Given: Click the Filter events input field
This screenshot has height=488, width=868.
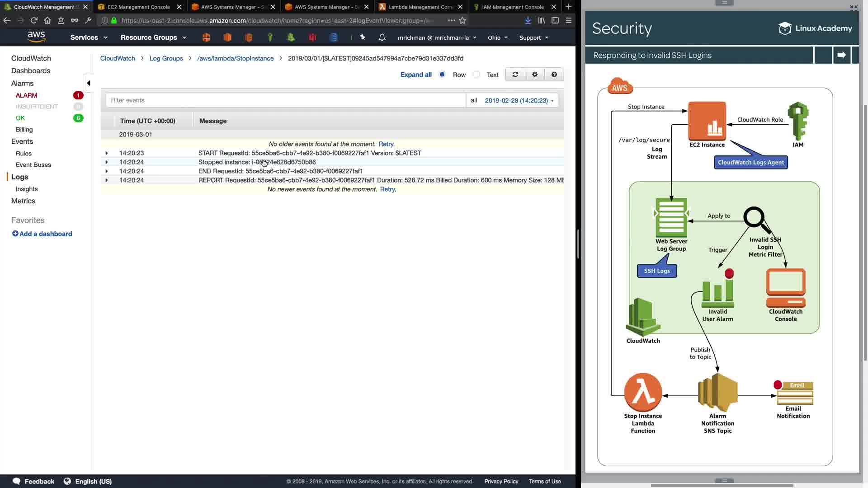Looking at the screenshot, I should (285, 100).
